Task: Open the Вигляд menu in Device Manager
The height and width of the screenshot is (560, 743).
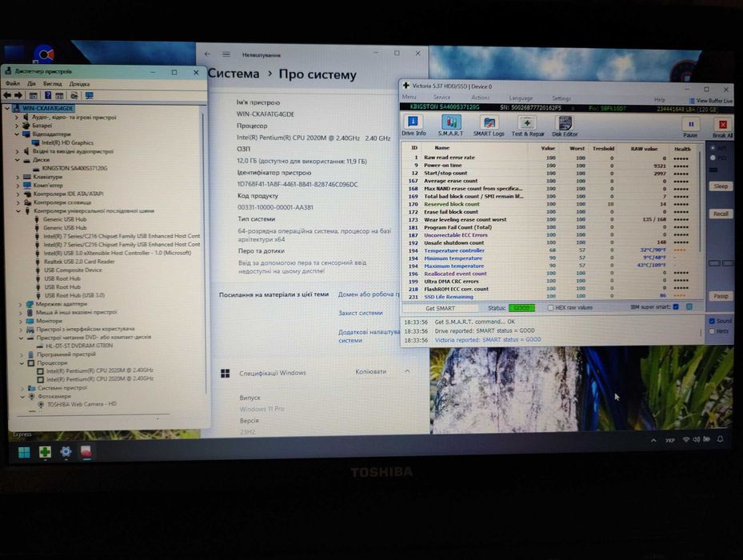Action: 52,83
